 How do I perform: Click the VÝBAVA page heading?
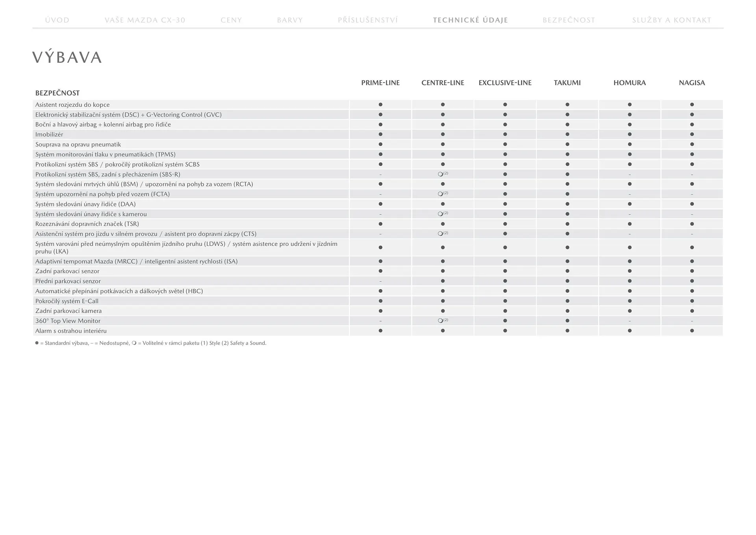coord(67,58)
